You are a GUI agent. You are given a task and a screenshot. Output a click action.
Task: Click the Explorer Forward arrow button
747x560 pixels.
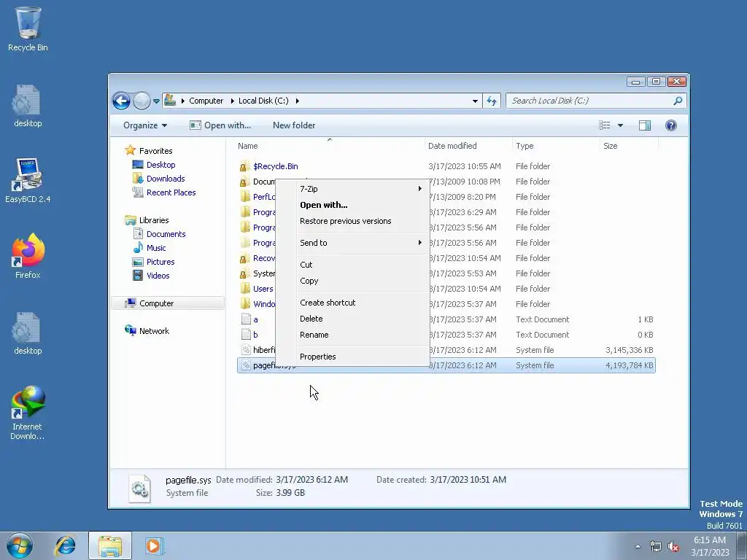pos(142,101)
